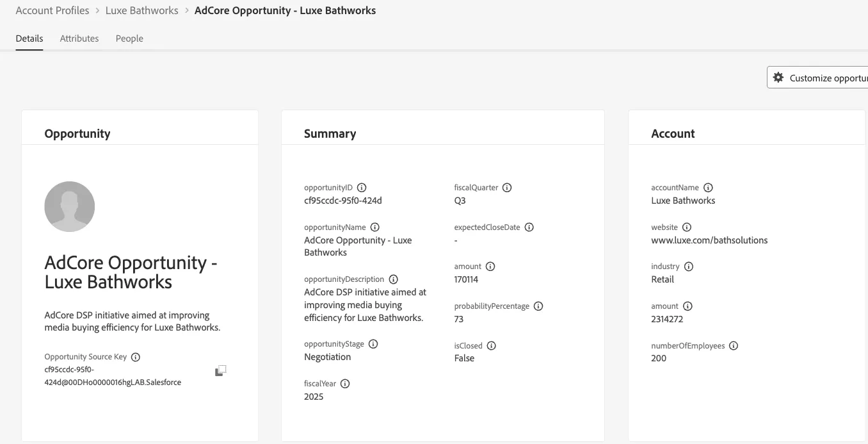The width and height of the screenshot is (868, 444).
Task: Click isClosed info icon
Action: click(492, 346)
